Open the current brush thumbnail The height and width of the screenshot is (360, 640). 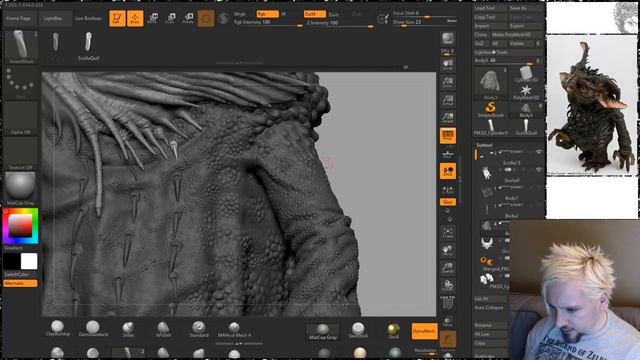[x=22, y=47]
